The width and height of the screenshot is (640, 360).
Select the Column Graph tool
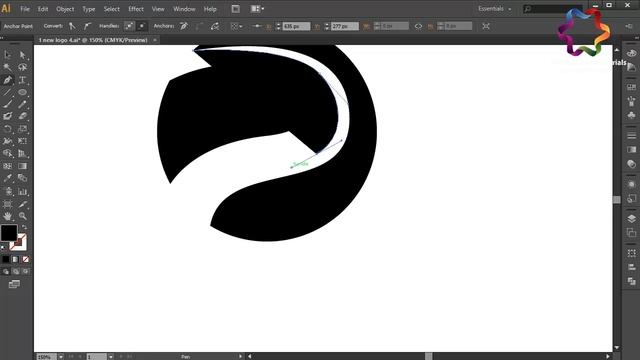coord(22,191)
